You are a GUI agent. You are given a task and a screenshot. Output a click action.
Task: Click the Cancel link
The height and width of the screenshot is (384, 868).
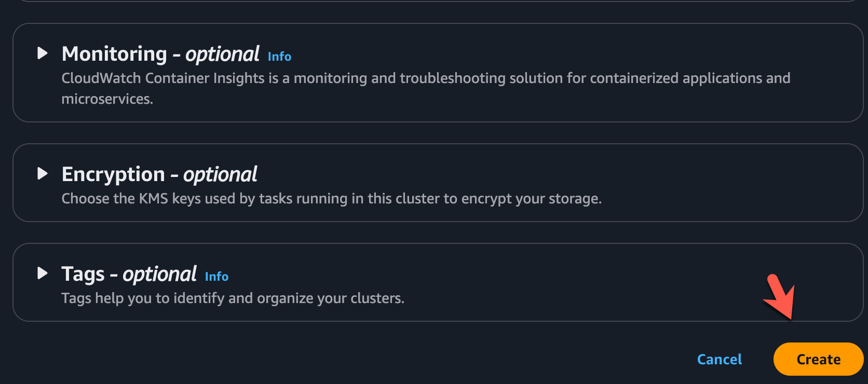click(719, 359)
